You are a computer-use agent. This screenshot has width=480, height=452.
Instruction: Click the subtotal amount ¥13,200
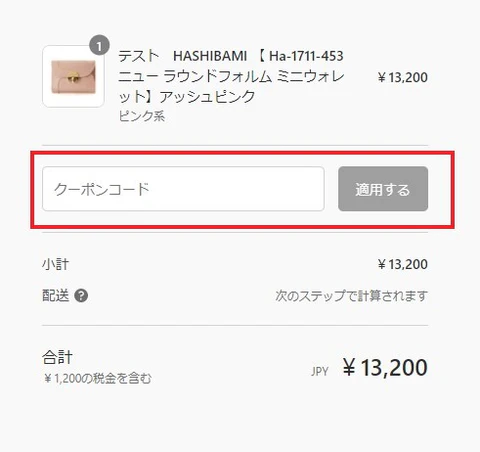(x=403, y=264)
